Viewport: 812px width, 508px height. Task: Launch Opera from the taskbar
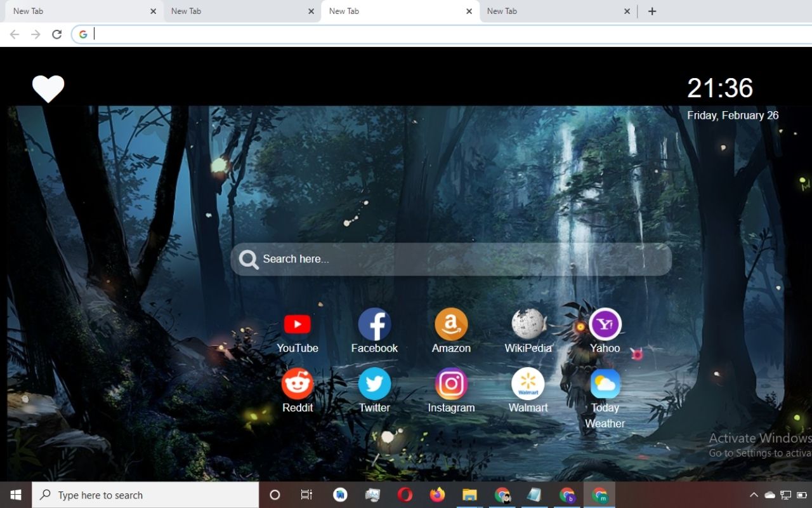405,495
